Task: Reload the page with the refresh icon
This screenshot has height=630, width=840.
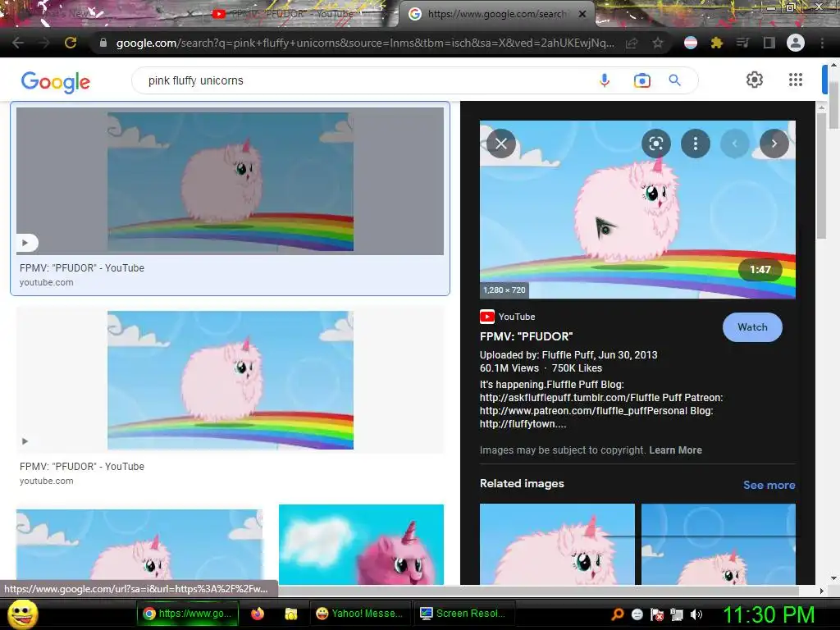Action: tap(71, 43)
